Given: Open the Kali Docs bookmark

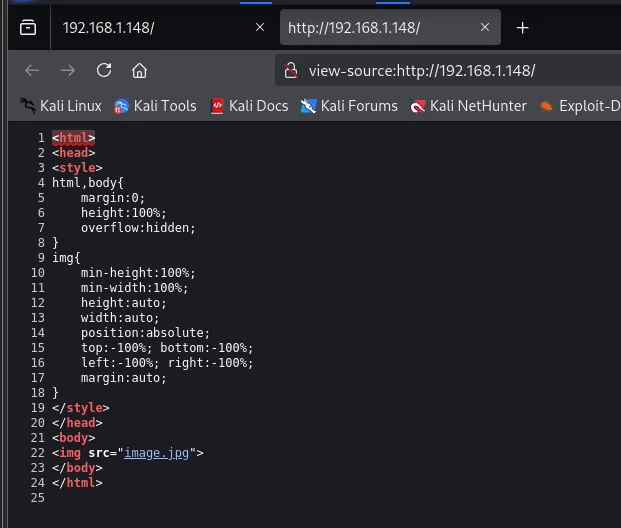Looking at the screenshot, I should pyautogui.click(x=249, y=106).
